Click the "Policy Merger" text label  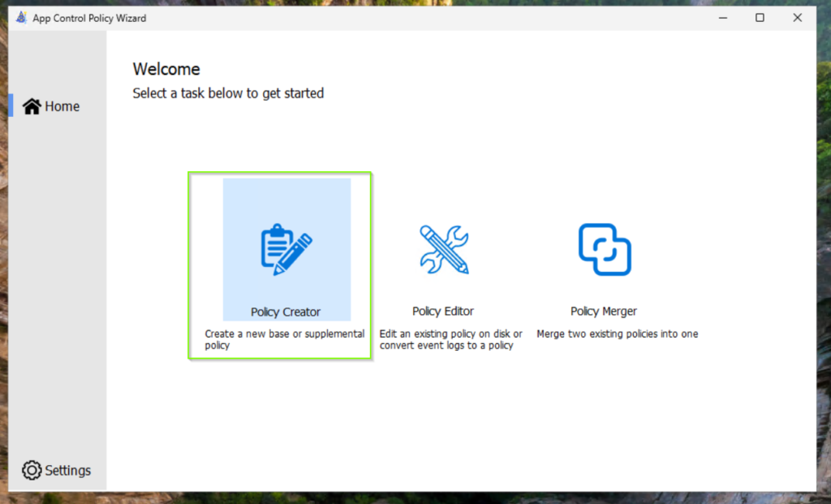click(604, 311)
